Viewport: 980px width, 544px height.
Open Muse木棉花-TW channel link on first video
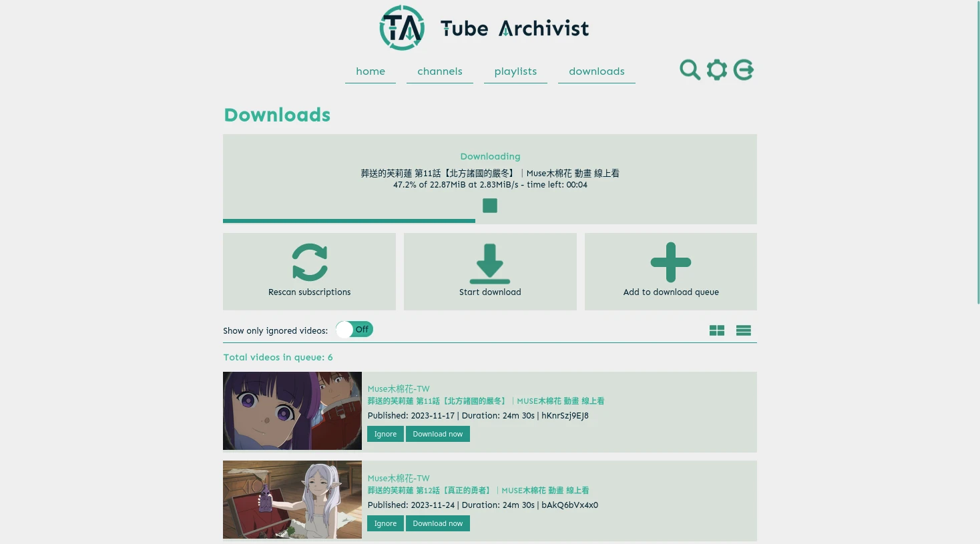[x=399, y=388]
